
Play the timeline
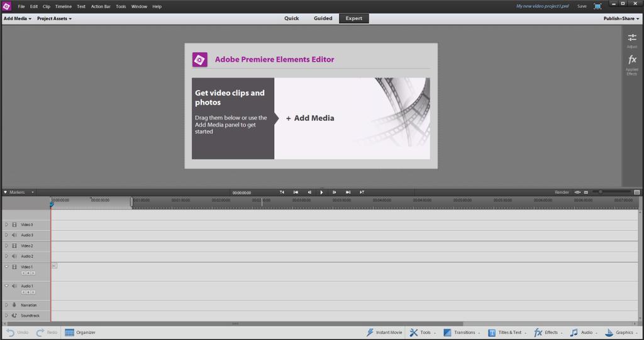pos(321,192)
